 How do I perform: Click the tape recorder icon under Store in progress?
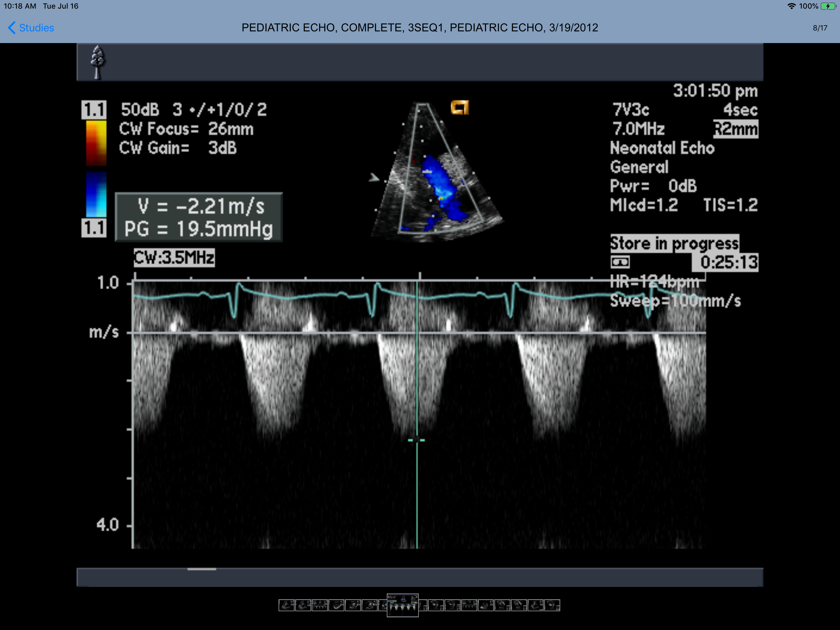tap(620, 262)
